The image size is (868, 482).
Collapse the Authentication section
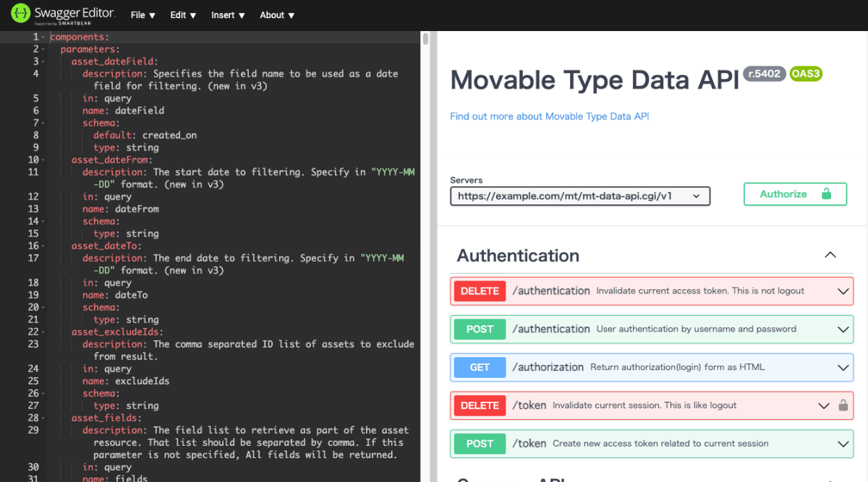pyautogui.click(x=830, y=254)
